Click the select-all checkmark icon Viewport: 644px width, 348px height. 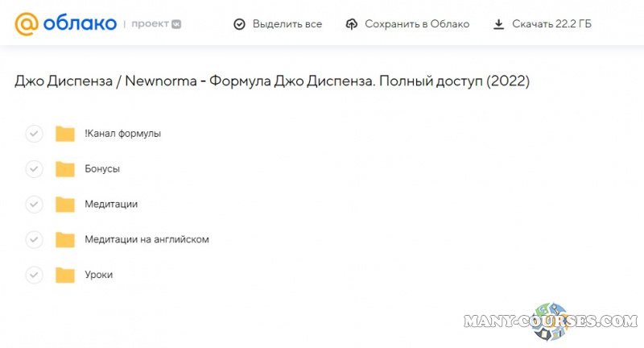[239, 24]
